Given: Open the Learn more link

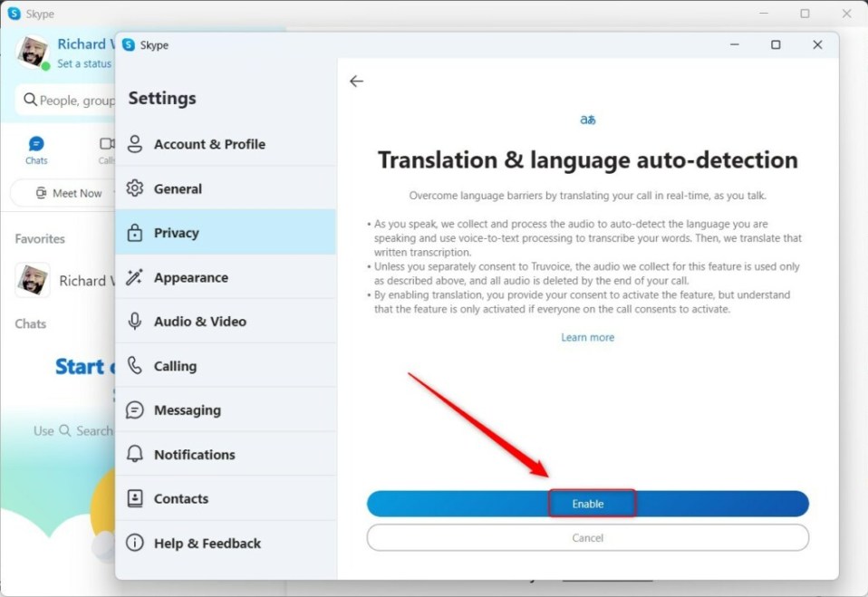Looking at the screenshot, I should [588, 337].
